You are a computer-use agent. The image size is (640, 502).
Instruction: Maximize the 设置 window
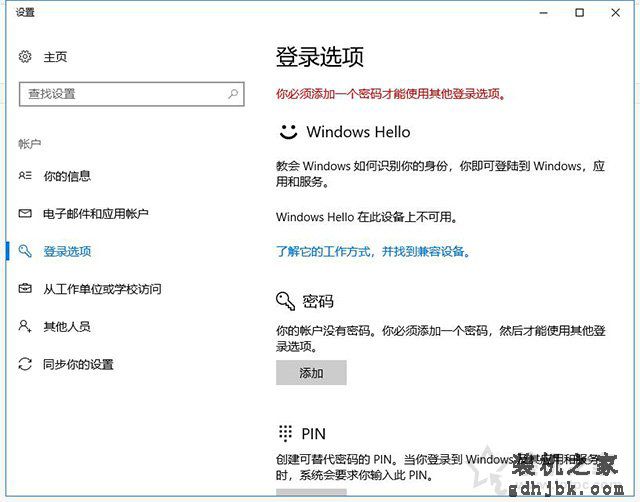click(x=579, y=13)
